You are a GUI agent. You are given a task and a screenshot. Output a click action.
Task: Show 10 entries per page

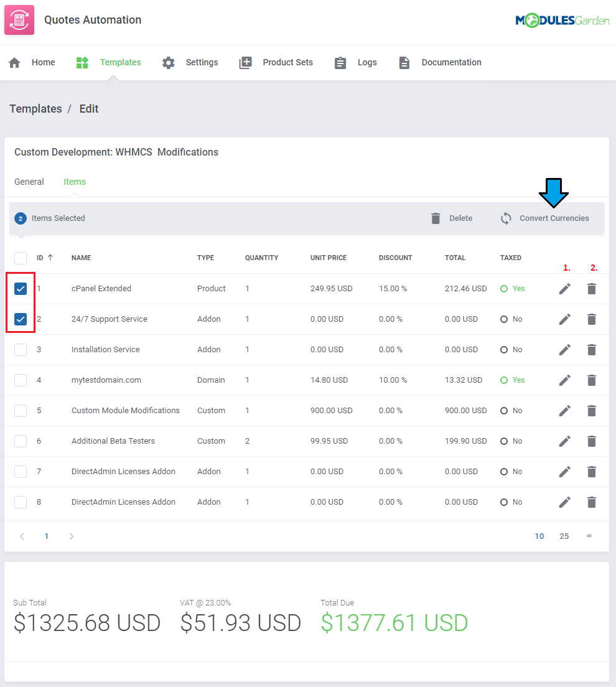(539, 536)
